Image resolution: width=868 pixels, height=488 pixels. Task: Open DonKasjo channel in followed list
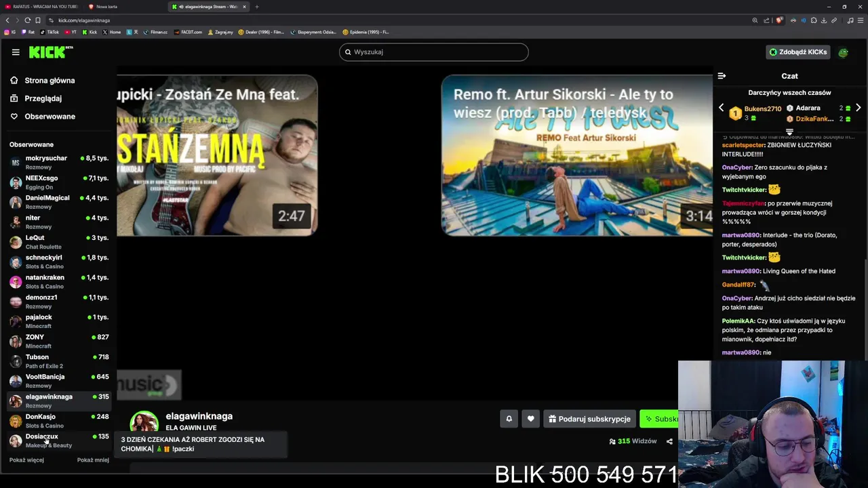click(x=59, y=421)
